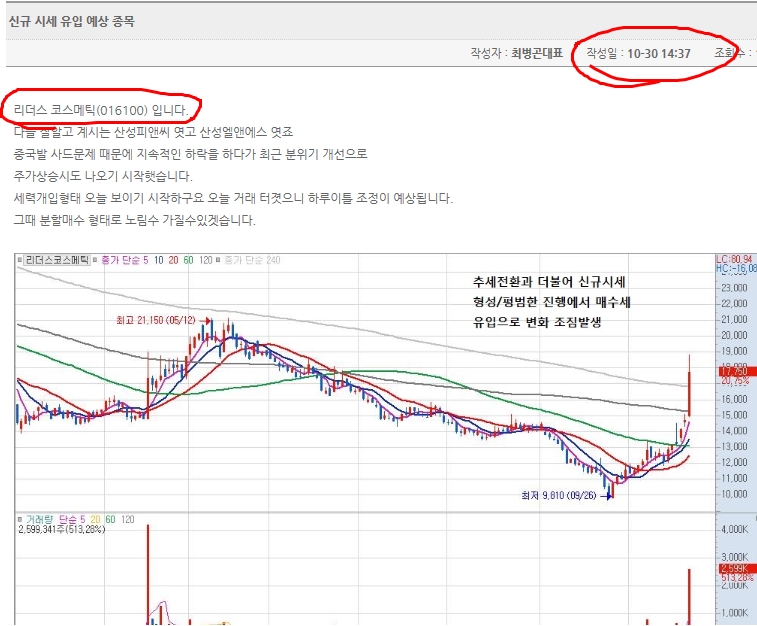The image size is (757, 626).
Task: Click the red 20 price moving average legend
Action: pos(173,260)
